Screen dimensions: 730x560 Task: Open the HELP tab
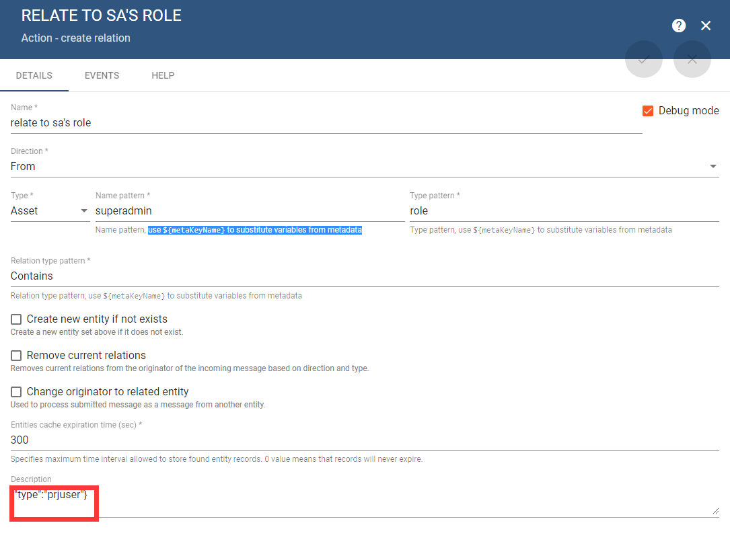pyautogui.click(x=163, y=75)
